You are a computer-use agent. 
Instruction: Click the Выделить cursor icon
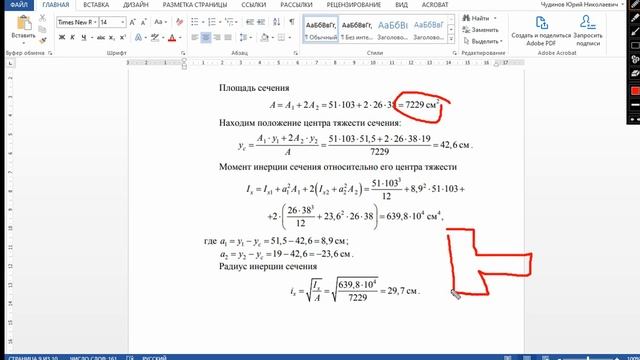pos(466,41)
